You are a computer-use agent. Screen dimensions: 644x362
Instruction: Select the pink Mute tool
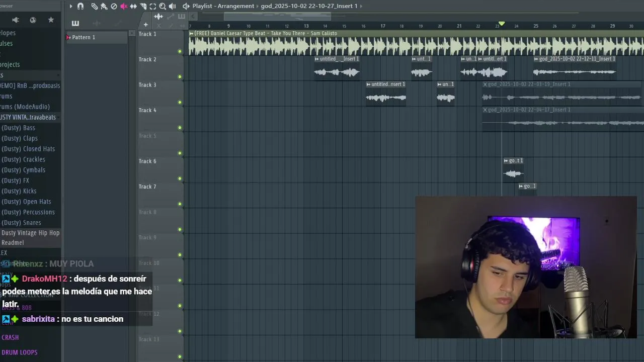point(124,6)
